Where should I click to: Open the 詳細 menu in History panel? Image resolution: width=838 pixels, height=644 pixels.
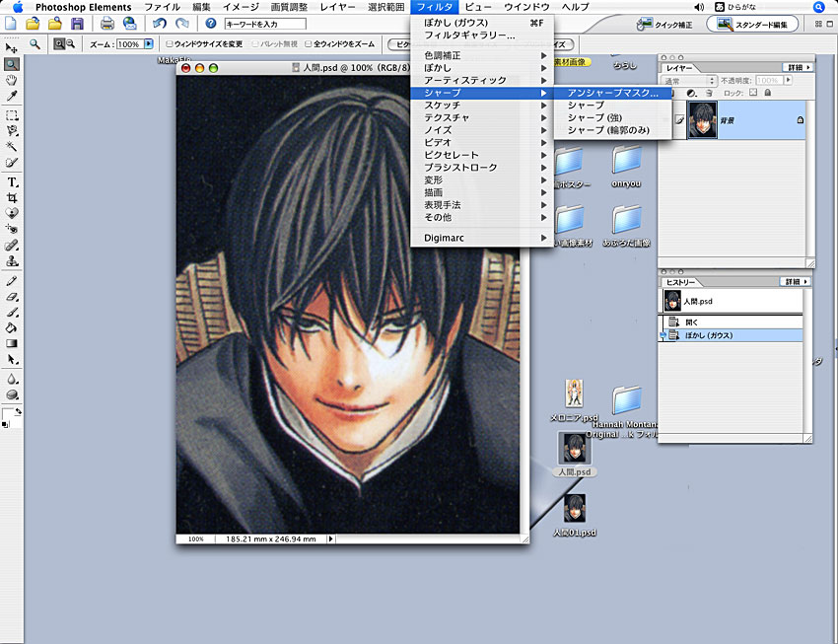(x=796, y=282)
